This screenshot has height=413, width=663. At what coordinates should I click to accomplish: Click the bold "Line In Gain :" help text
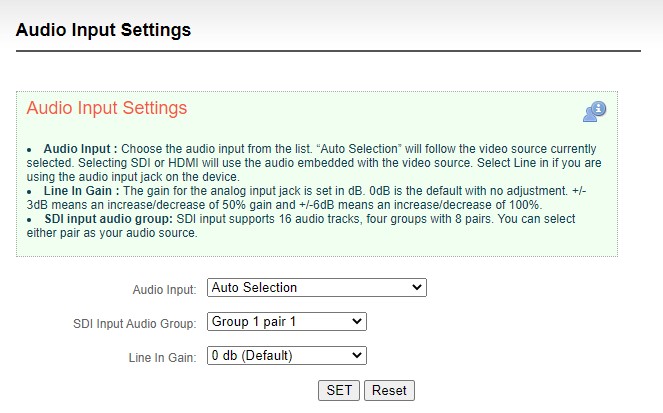81,191
